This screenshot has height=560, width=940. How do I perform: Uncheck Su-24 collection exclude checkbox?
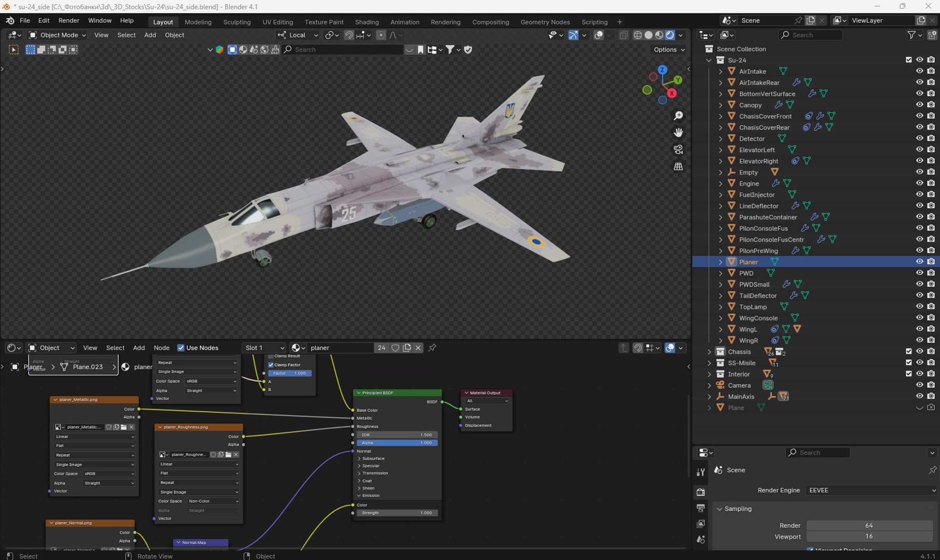pyautogui.click(x=908, y=60)
